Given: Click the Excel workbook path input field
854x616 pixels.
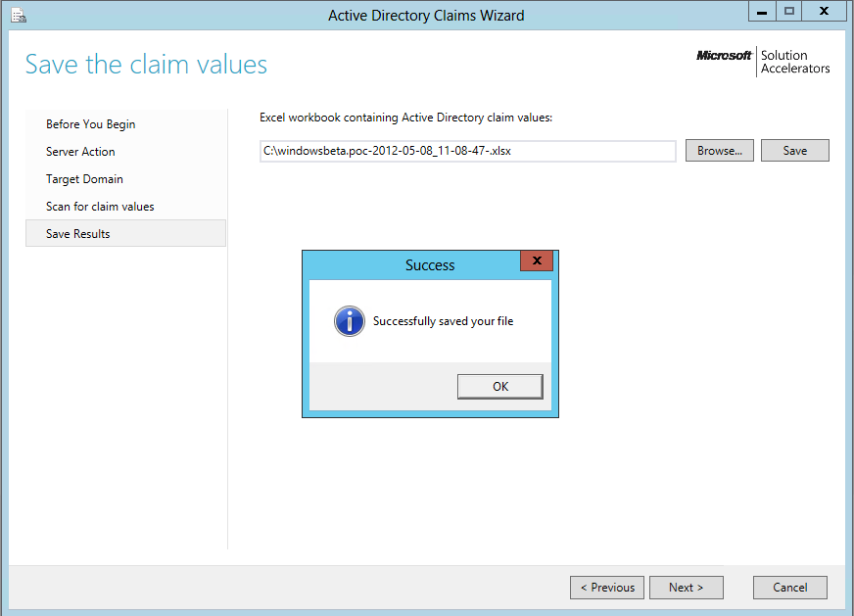Looking at the screenshot, I should pyautogui.click(x=468, y=151).
